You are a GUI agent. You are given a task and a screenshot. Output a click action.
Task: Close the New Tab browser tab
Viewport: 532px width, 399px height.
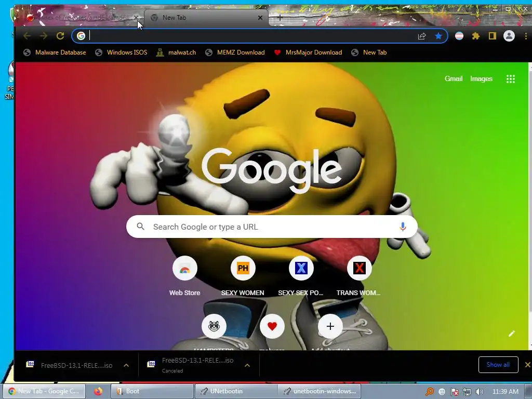coord(260,18)
